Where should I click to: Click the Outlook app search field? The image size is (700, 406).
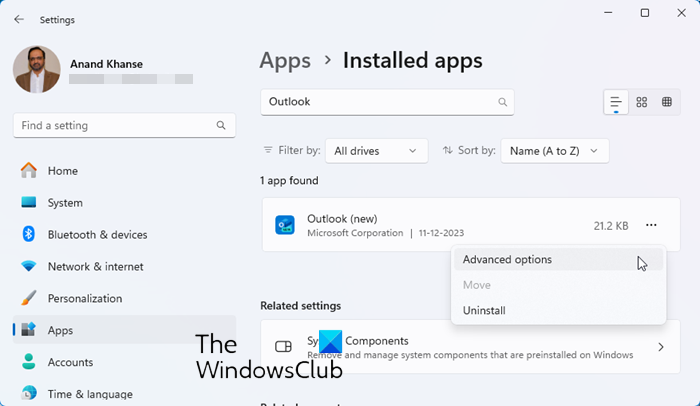tap(387, 102)
